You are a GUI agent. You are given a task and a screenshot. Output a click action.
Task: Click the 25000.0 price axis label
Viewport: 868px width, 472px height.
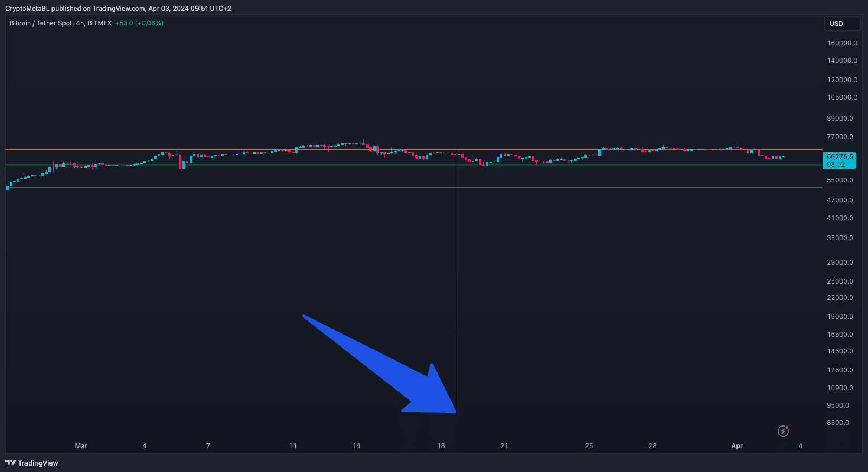pos(840,281)
